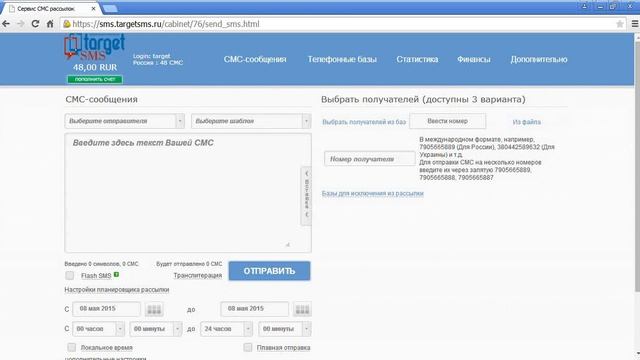The image size is (640, 360).
Task: Click the 'Номер получателя' input field
Action: pos(369,159)
